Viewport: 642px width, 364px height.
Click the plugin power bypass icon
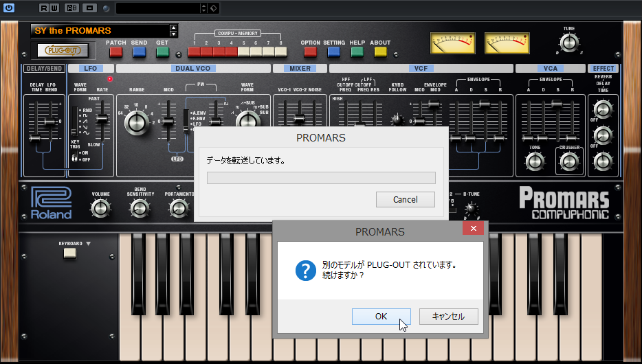(9, 8)
